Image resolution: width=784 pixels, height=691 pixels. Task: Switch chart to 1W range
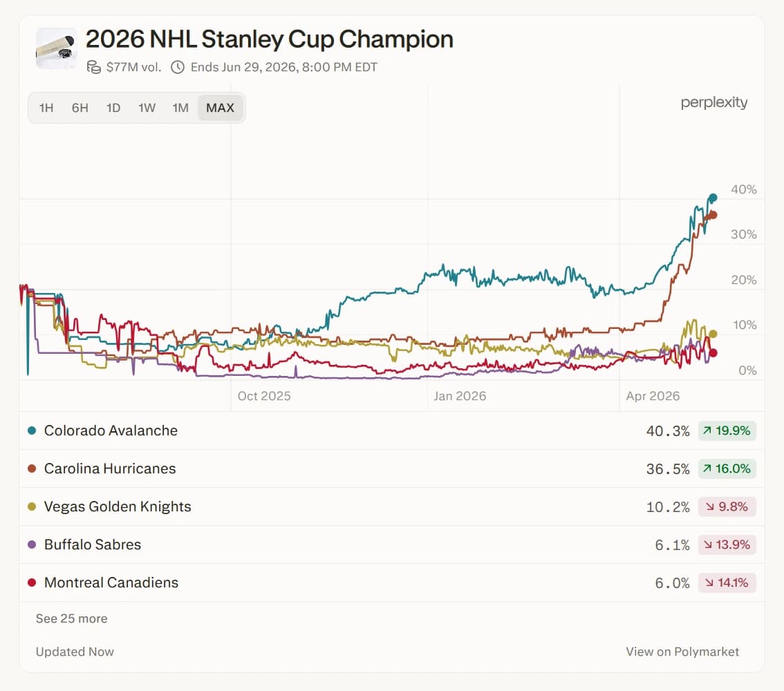(147, 108)
